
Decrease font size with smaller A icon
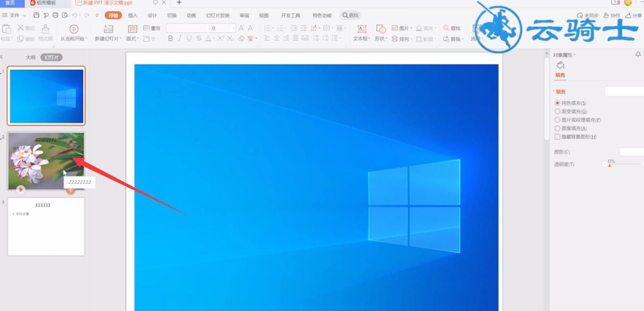[x=251, y=28]
